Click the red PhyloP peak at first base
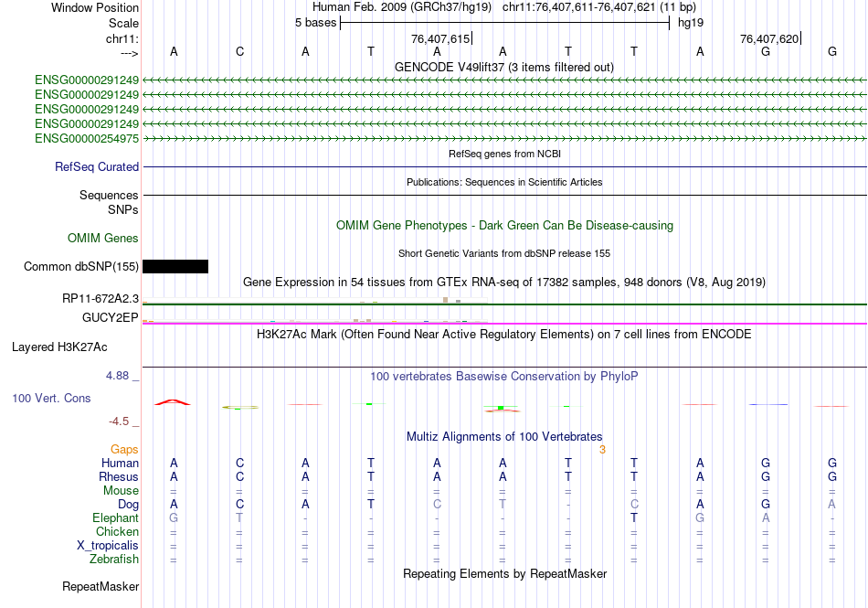 tap(173, 402)
